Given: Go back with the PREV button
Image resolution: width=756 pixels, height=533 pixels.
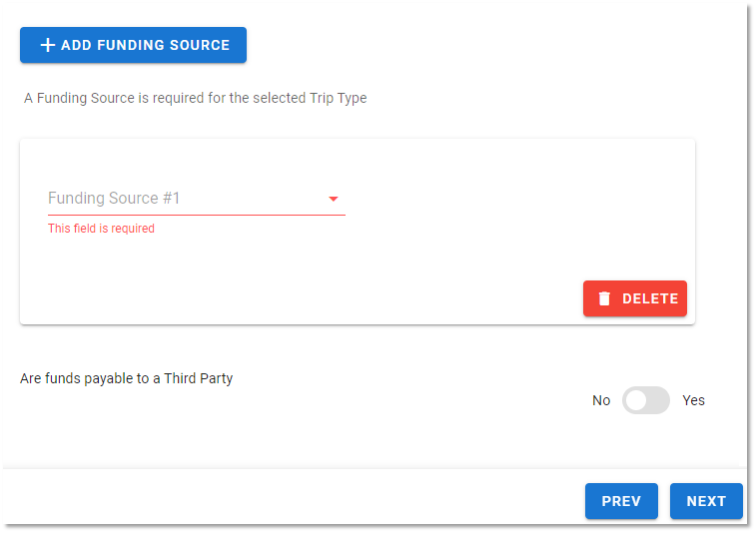Looking at the screenshot, I should 621,501.
